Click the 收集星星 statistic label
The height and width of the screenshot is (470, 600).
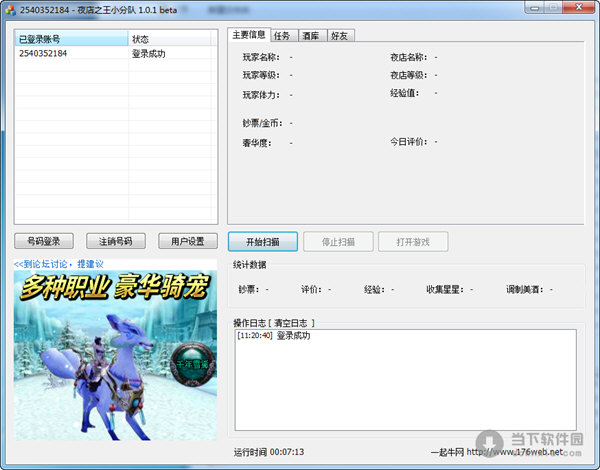[x=445, y=290]
